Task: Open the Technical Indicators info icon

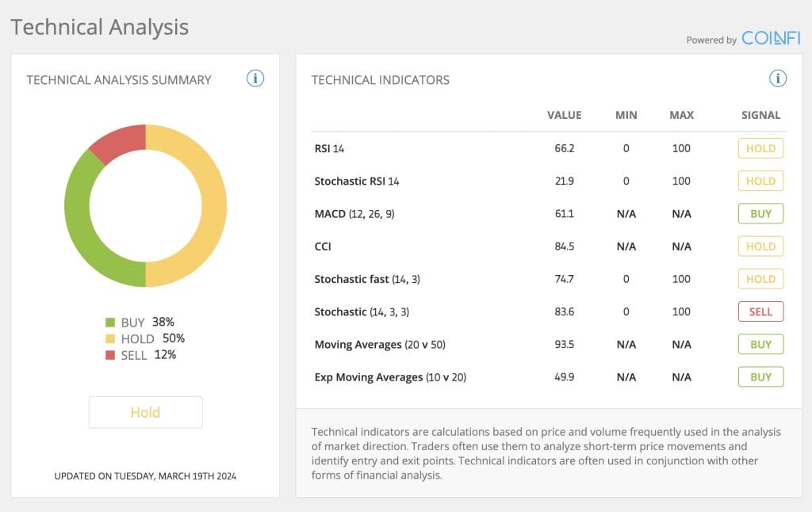Action: click(778, 78)
